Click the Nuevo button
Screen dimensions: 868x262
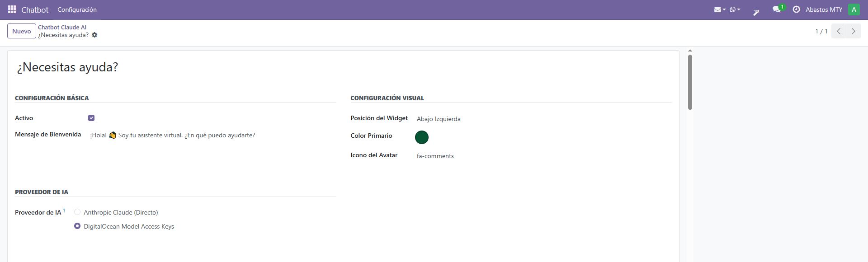[22, 31]
